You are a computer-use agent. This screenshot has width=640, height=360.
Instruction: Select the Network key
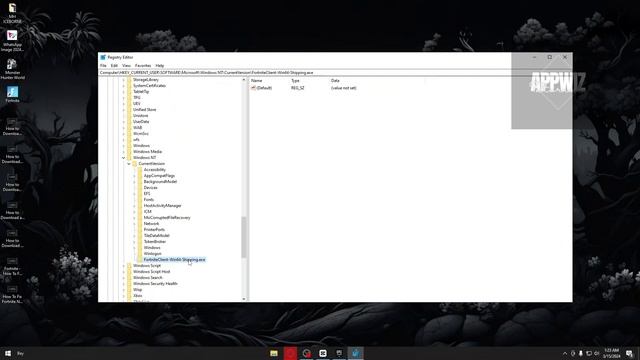click(x=151, y=224)
